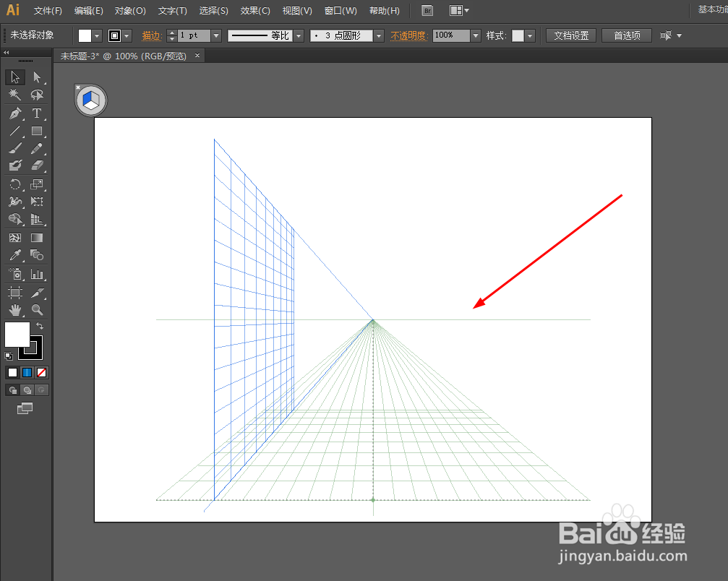The width and height of the screenshot is (728, 581).
Task: Swap fill and stroke colors
Action: (40, 326)
